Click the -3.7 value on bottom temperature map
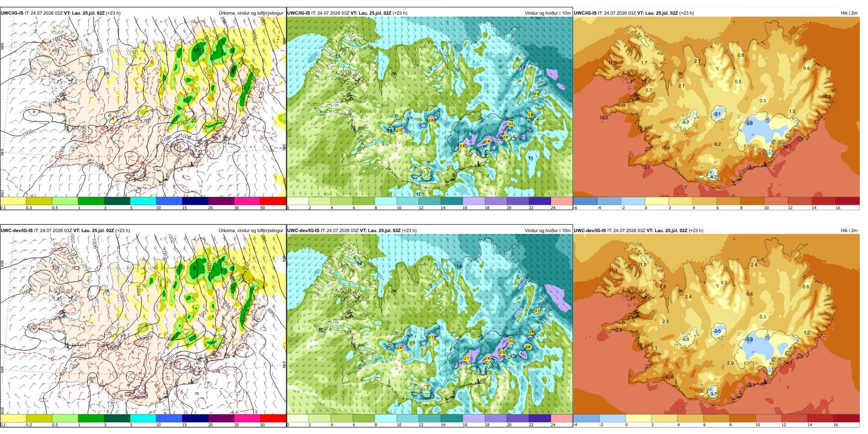 tap(713, 394)
